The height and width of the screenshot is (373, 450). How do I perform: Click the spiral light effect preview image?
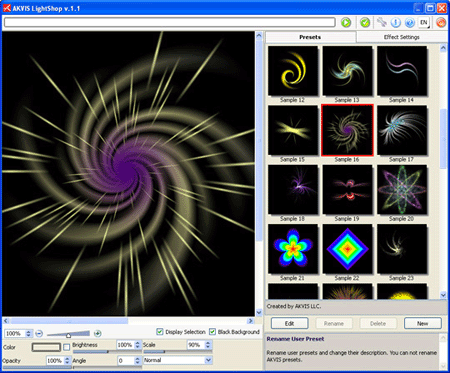pos(128,174)
